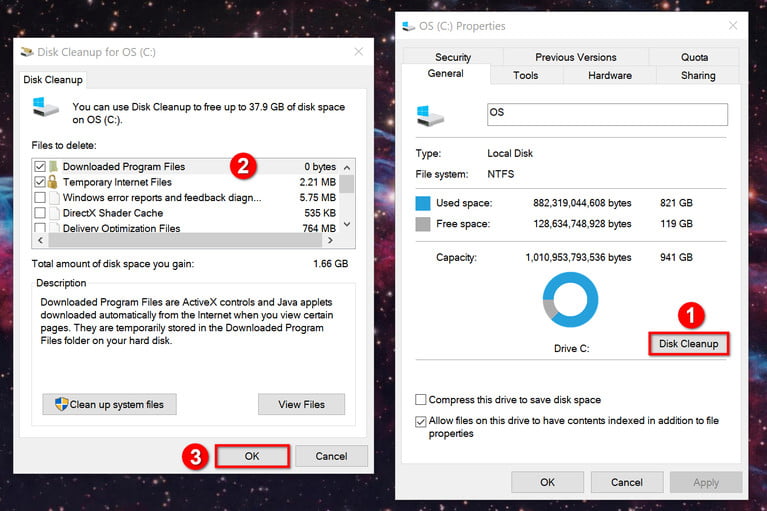This screenshot has height=511, width=767.
Task: Click Cancel in the Properties window
Action: (x=627, y=482)
